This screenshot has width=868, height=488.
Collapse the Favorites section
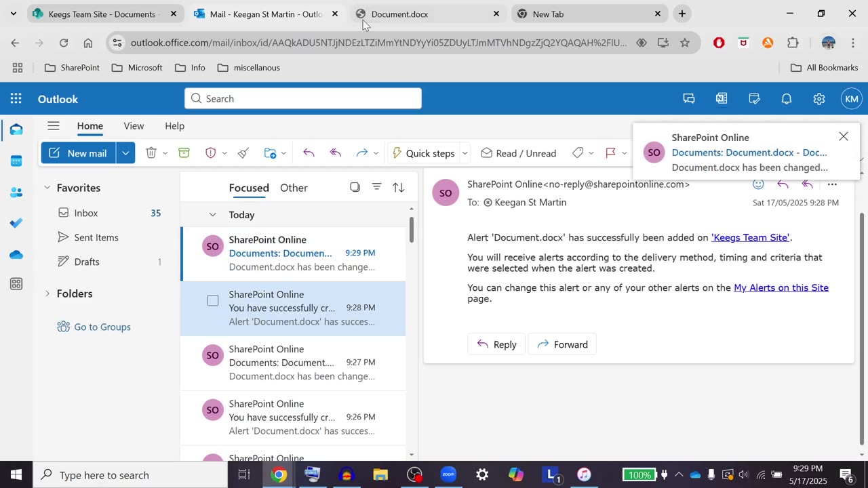[x=47, y=188]
